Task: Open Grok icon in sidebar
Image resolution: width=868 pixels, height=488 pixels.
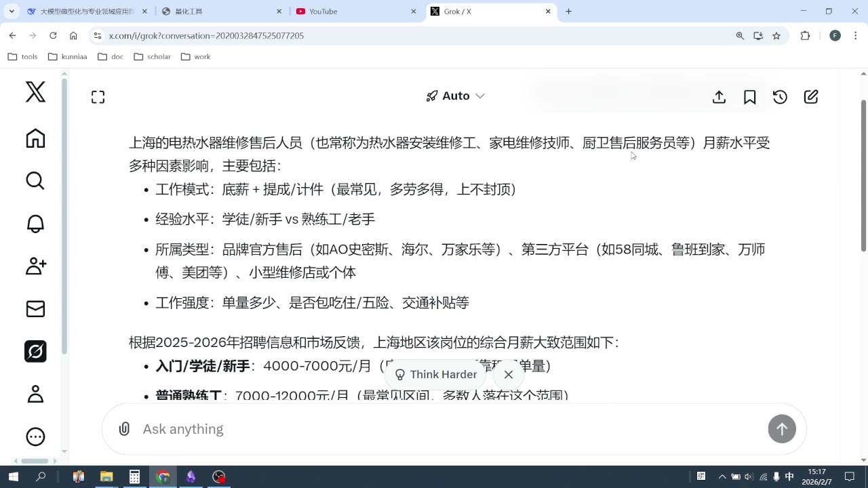Action: point(35,351)
